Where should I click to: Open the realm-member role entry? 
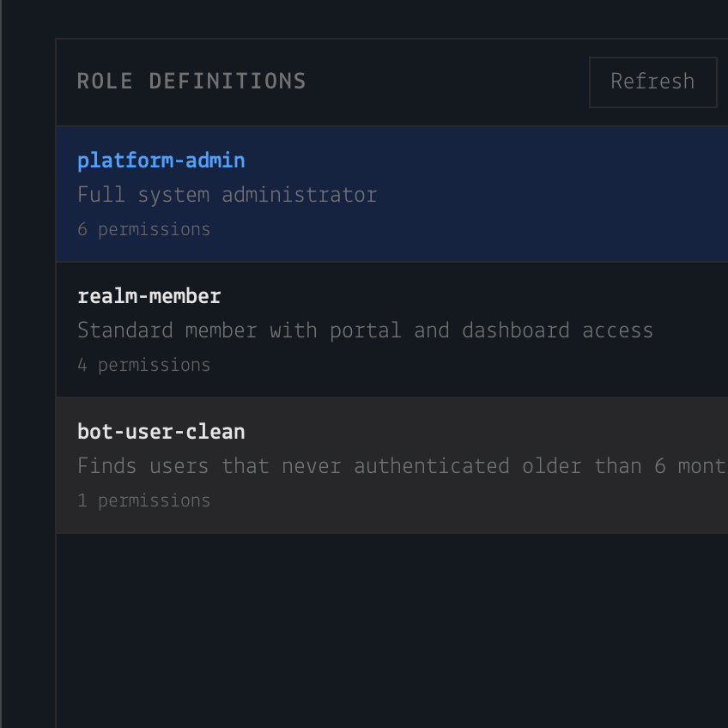tap(391, 330)
